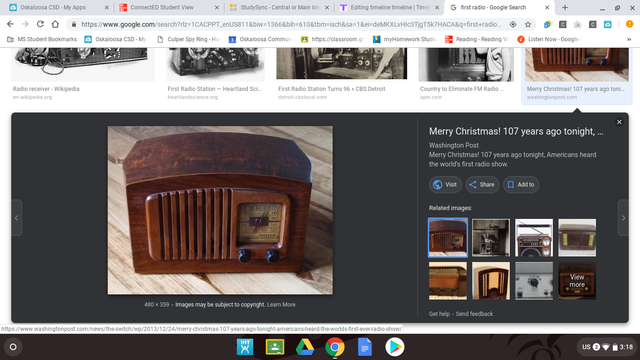Open the classroom.google bookmark
The height and width of the screenshot is (360, 640).
[333, 39]
